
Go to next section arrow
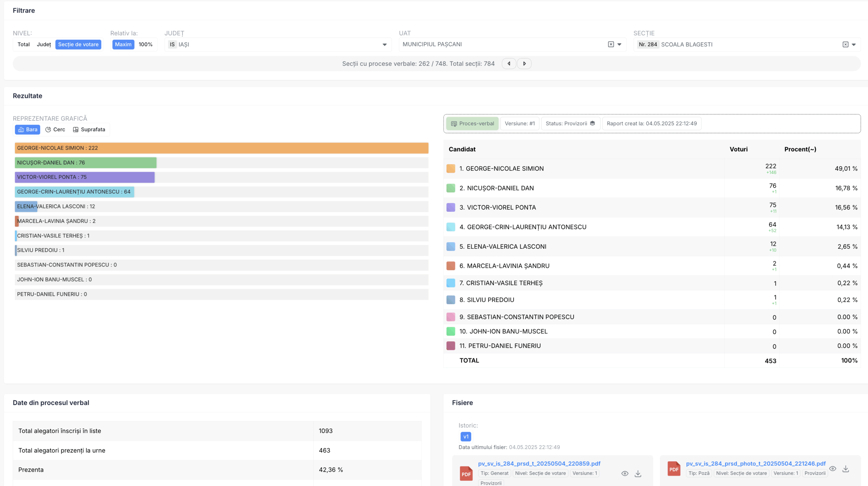click(x=524, y=63)
